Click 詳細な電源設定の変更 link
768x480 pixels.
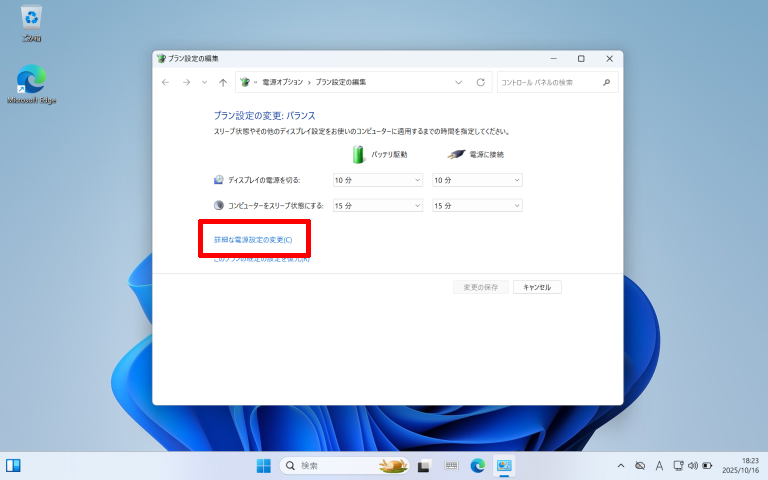[253, 240]
